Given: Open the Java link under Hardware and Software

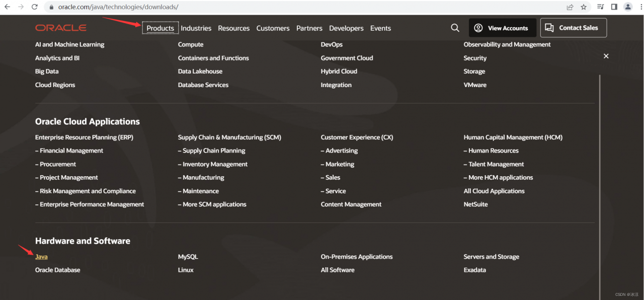Looking at the screenshot, I should (x=41, y=257).
